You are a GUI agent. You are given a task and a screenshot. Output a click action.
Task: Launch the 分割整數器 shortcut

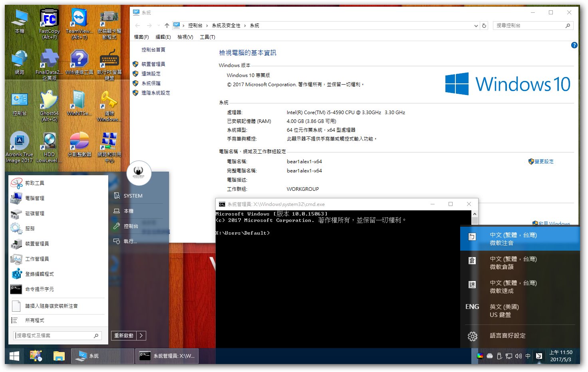pyautogui.click(x=79, y=144)
